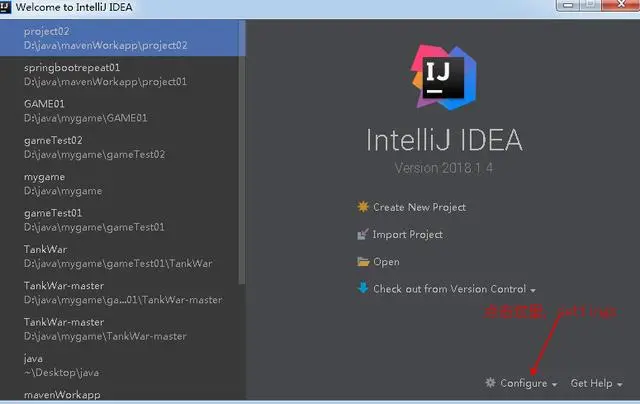The image size is (640, 404).
Task: Click the ~\Desktop\java path text
Action: pyautogui.click(x=61, y=372)
